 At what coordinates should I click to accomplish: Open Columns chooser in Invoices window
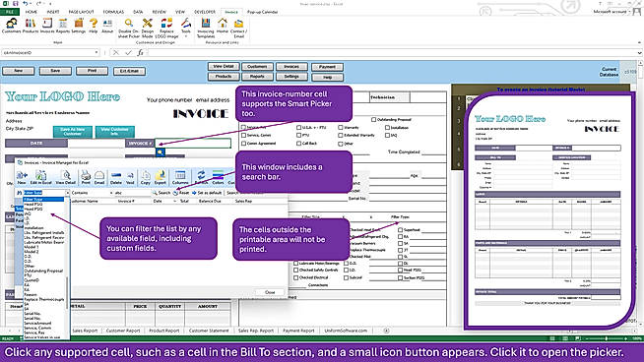[x=180, y=177]
